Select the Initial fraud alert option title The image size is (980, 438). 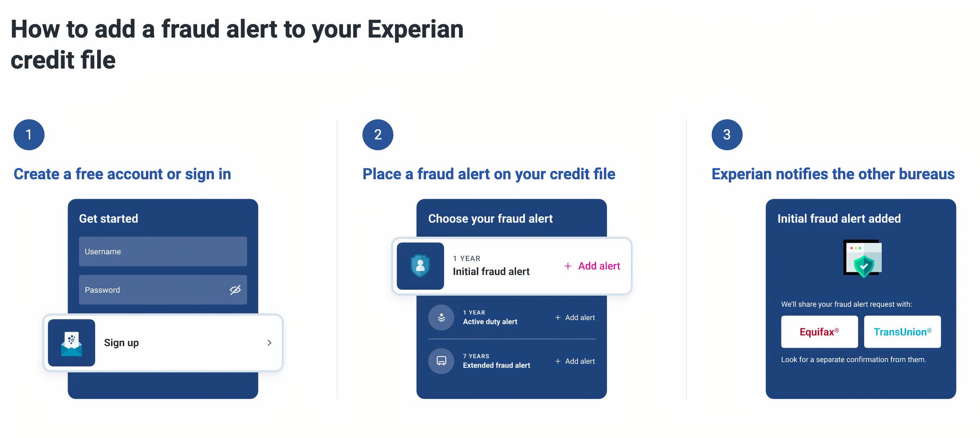pos(491,271)
